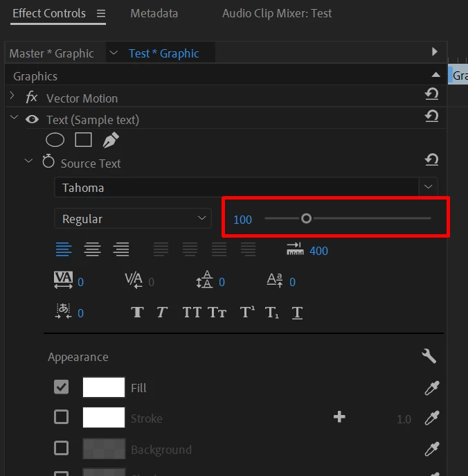The width and height of the screenshot is (468, 476).
Task: Click the baseline shift icon
Action: [x=275, y=280]
